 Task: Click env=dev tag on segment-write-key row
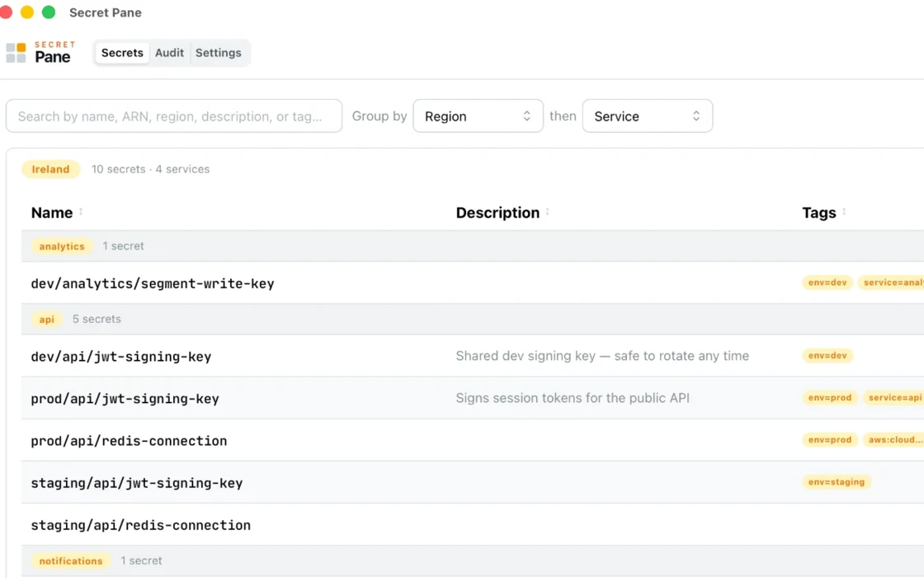pyautogui.click(x=827, y=283)
